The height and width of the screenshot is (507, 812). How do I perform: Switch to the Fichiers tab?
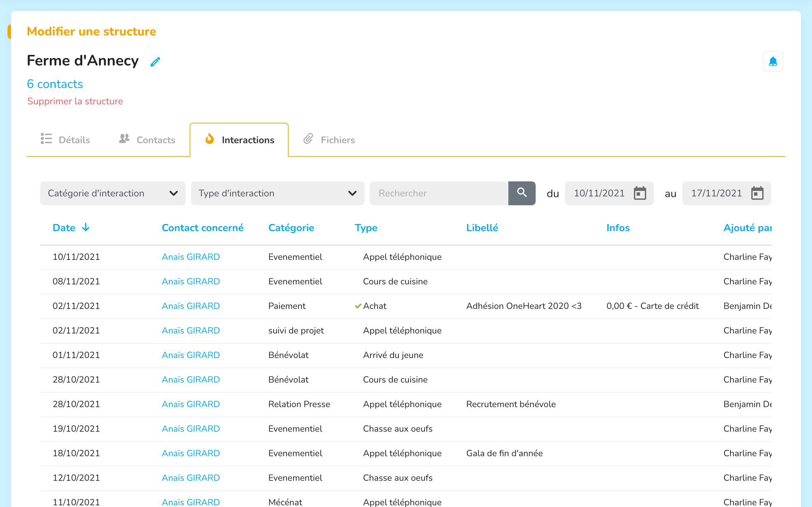pyautogui.click(x=329, y=140)
